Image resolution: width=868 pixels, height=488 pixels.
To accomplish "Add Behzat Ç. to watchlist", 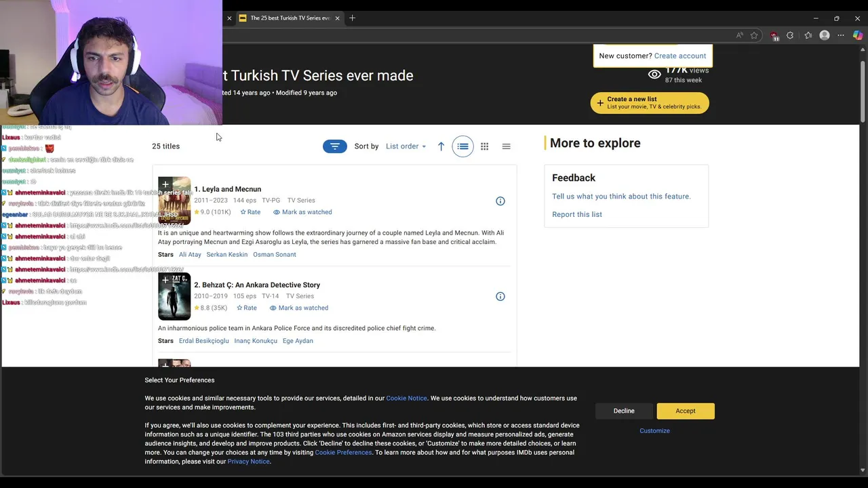I will tap(165, 279).
